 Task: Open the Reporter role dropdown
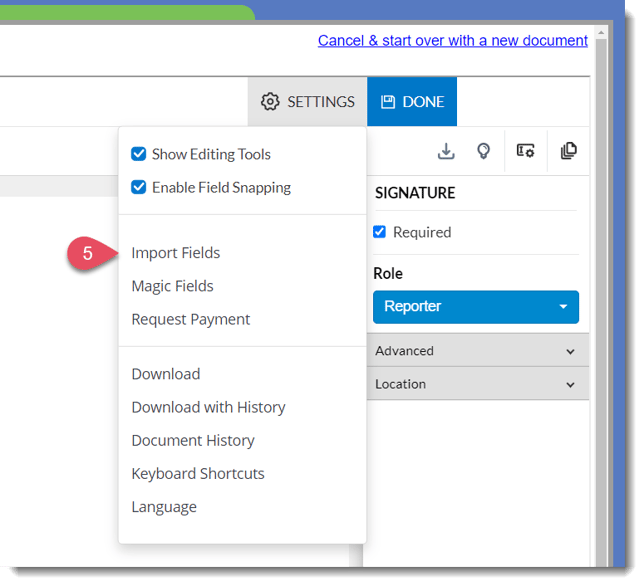[x=475, y=306]
